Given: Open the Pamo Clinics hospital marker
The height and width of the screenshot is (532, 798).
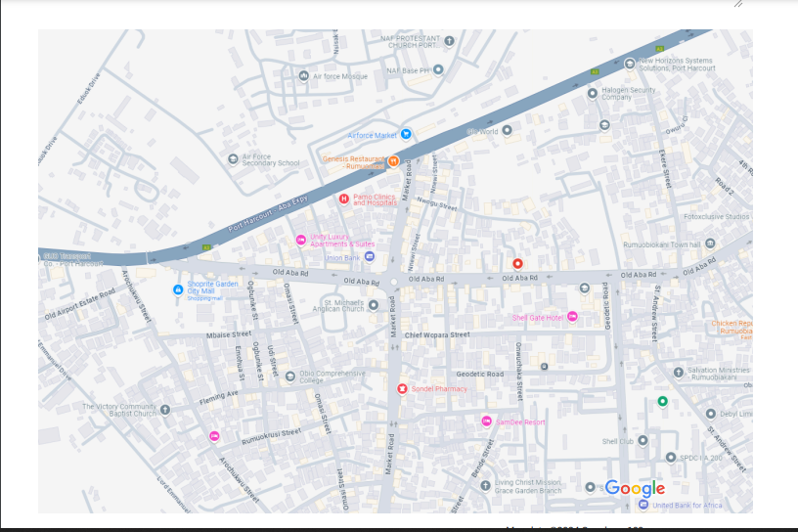Looking at the screenshot, I should tap(343, 199).
